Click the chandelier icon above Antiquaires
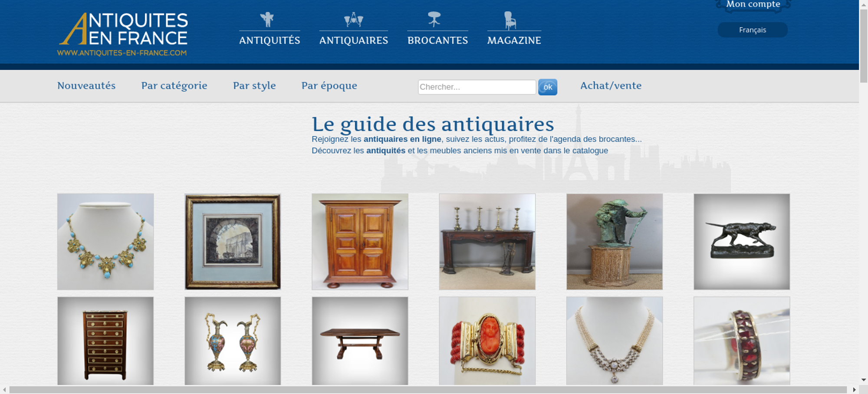This screenshot has height=394, width=868. (353, 20)
